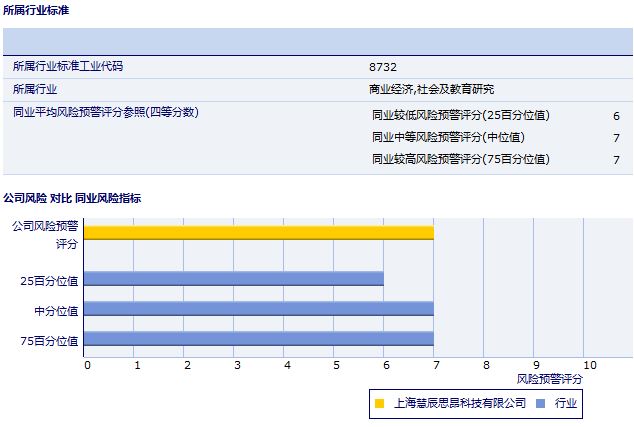Image resolution: width=634 pixels, height=427 pixels.
Task: Click score 7 in 75百分位值 row
Action: pos(616,160)
